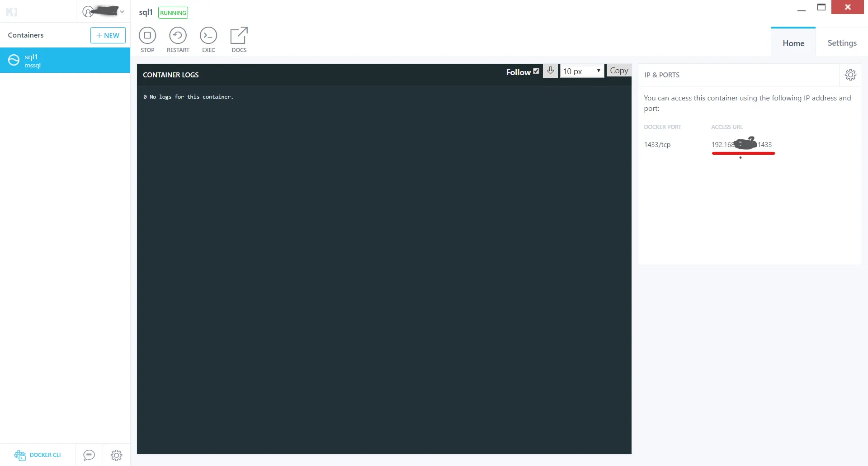This screenshot has height=466, width=868.
Task: Switch to the Settings tab
Action: tap(842, 43)
